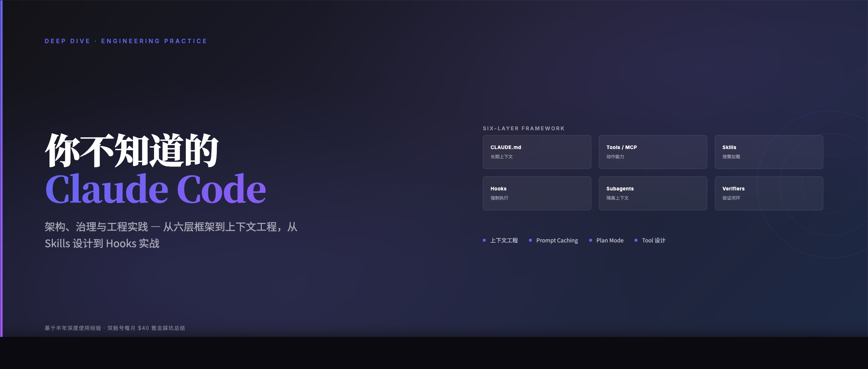Expand details under the Hooks card
The width and height of the screenshot is (868, 369).
tap(537, 193)
